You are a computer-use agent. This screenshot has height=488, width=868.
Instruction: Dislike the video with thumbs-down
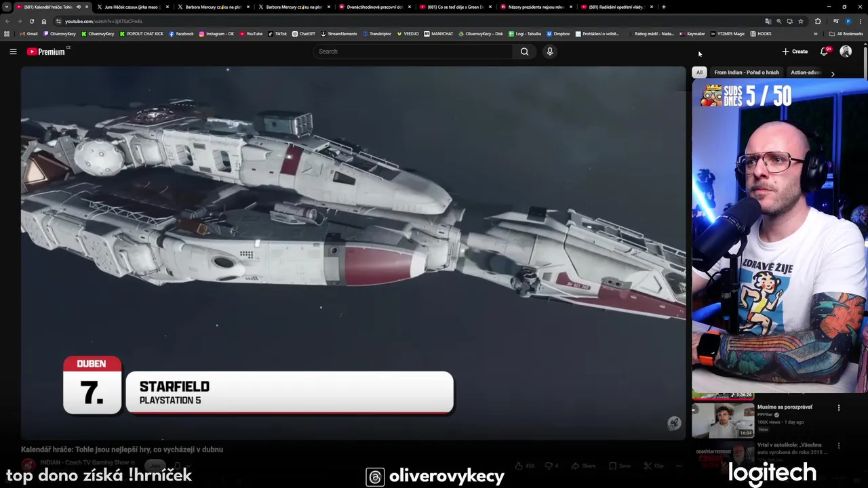pyautogui.click(x=551, y=466)
